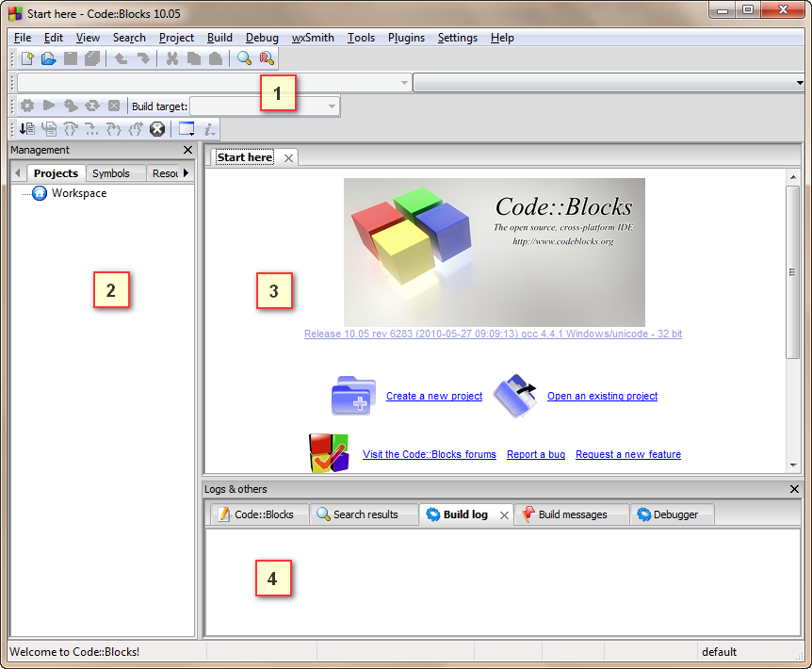
Task: Open the Build menu
Action: [x=219, y=38]
